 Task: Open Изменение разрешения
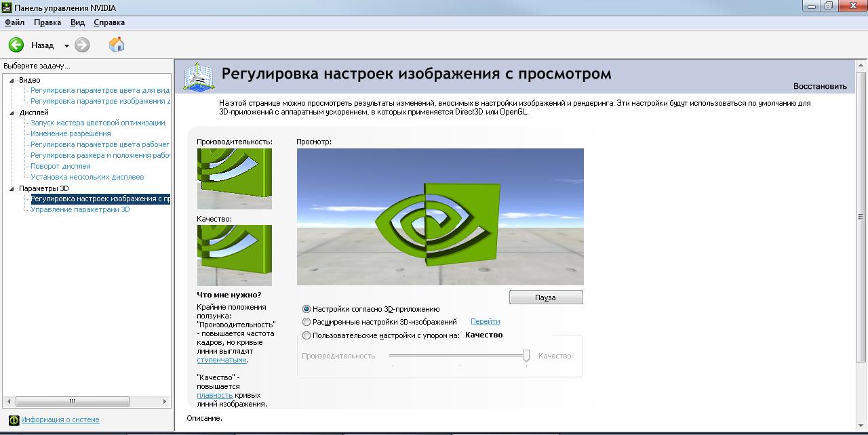tap(71, 133)
